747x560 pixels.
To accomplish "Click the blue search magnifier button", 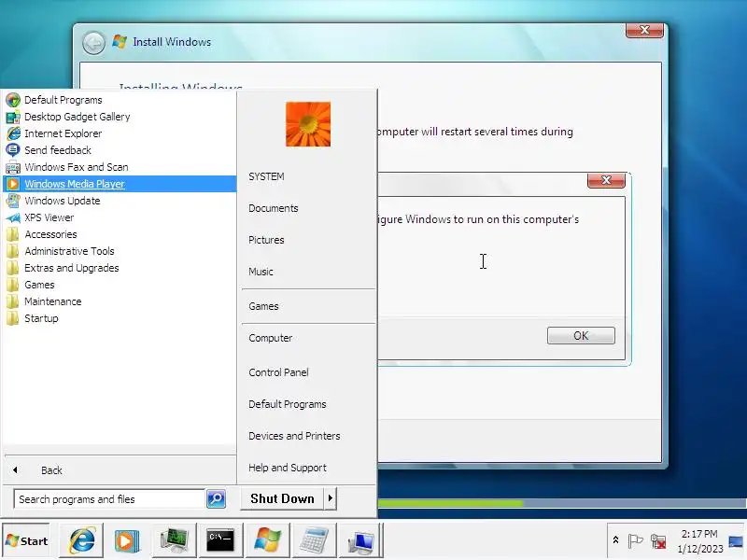I will pyautogui.click(x=216, y=499).
